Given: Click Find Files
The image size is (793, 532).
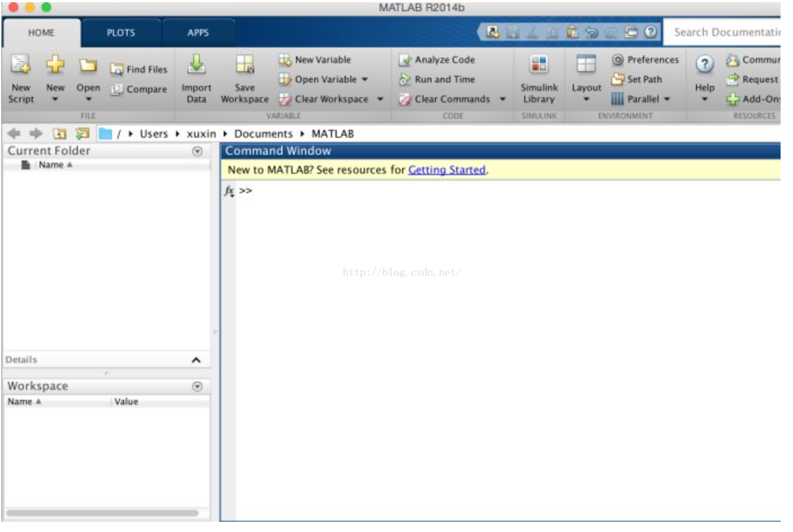Looking at the screenshot, I should click(x=139, y=69).
